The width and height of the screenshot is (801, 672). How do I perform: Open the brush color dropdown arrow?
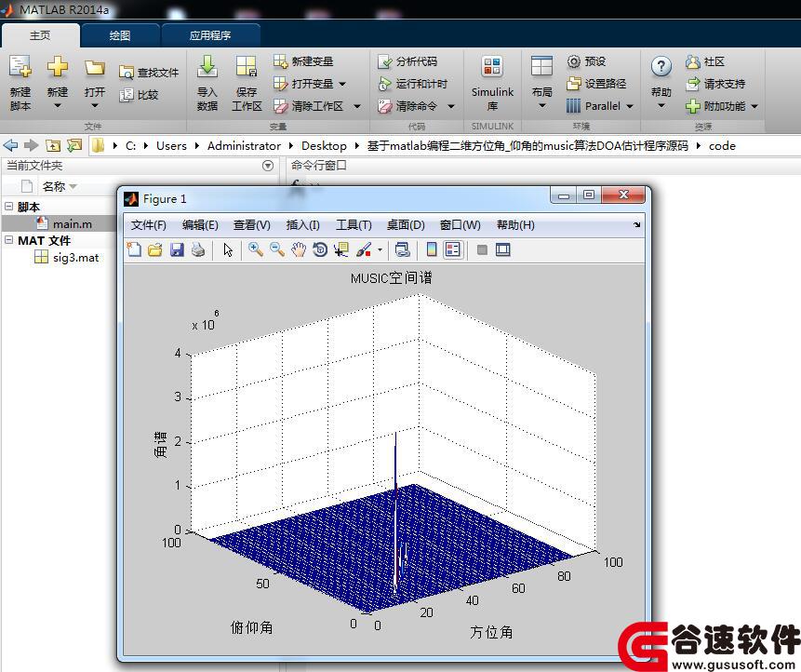tap(380, 249)
